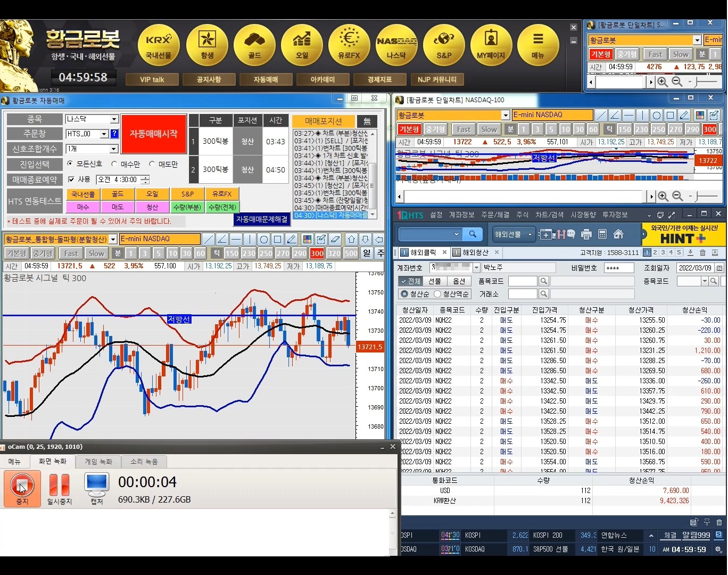Select 매도만 radio button
728x575 pixels.
coord(152,164)
